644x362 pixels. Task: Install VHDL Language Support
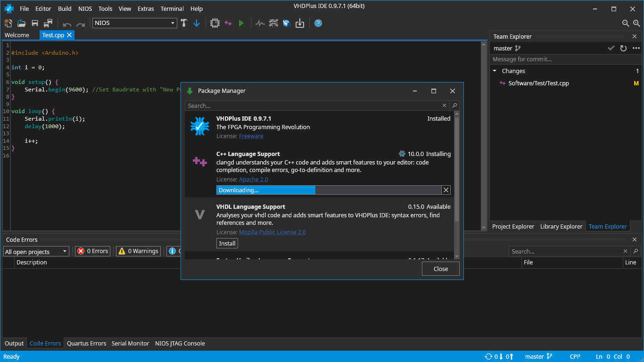click(227, 243)
